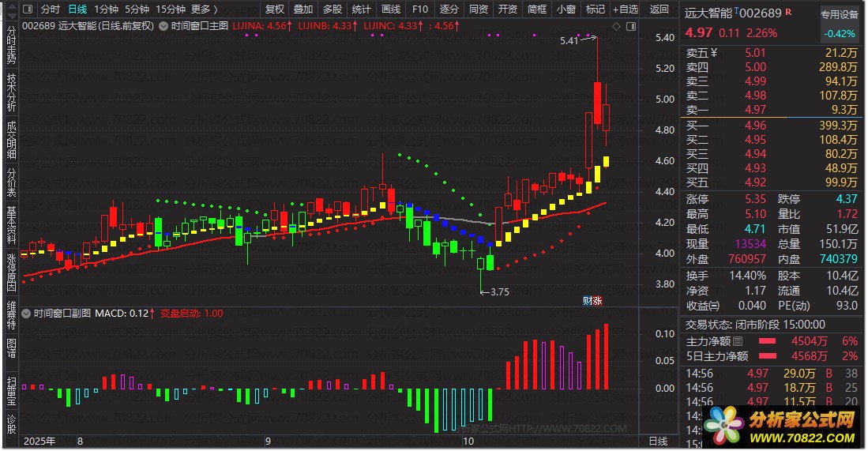This screenshot has height=451, width=868.
Task: Click the 专用设备 industry sector link
Action: point(840,15)
